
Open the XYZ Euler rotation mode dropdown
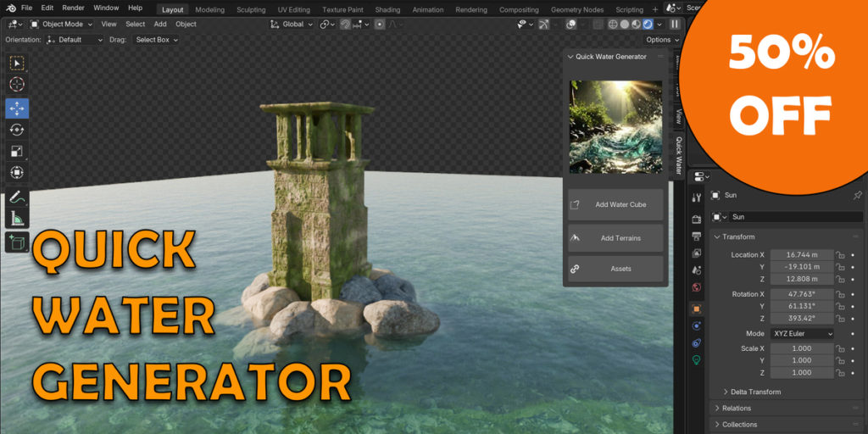[x=802, y=334]
